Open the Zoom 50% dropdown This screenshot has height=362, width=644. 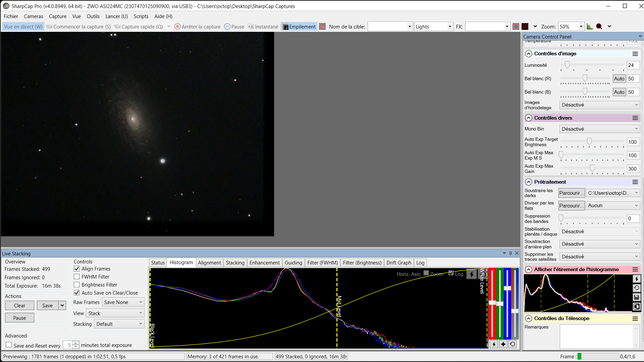pyautogui.click(x=571, y=26)
